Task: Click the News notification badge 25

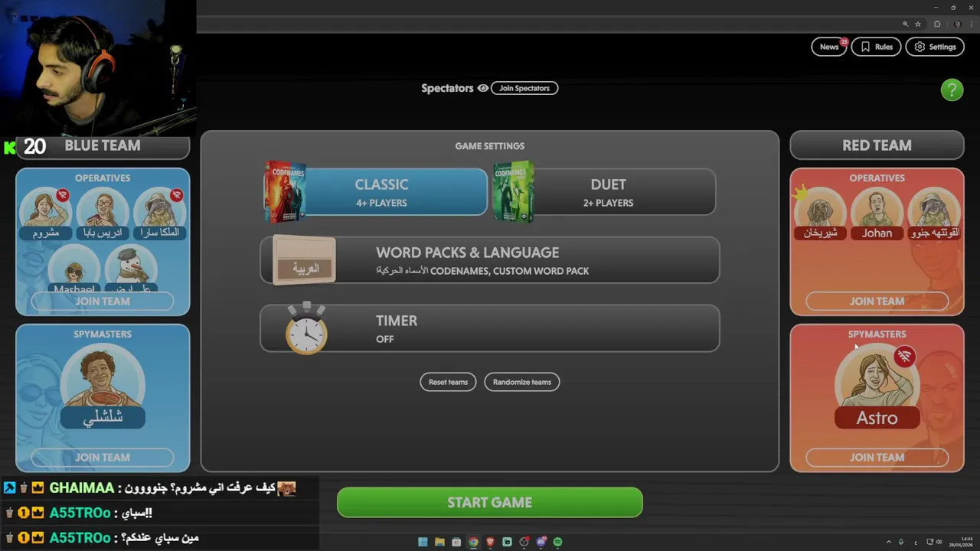Action: (844, 42)
